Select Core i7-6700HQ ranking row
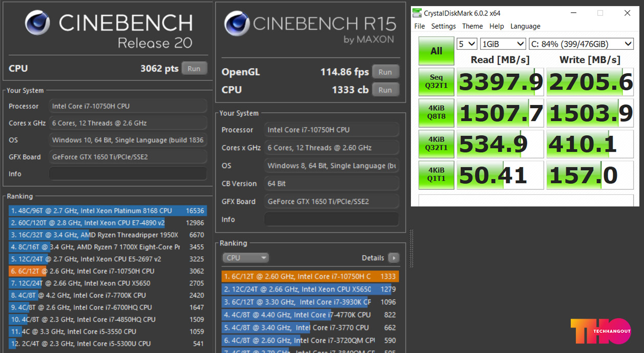This screenshot has height=353, width=644. 108,307
